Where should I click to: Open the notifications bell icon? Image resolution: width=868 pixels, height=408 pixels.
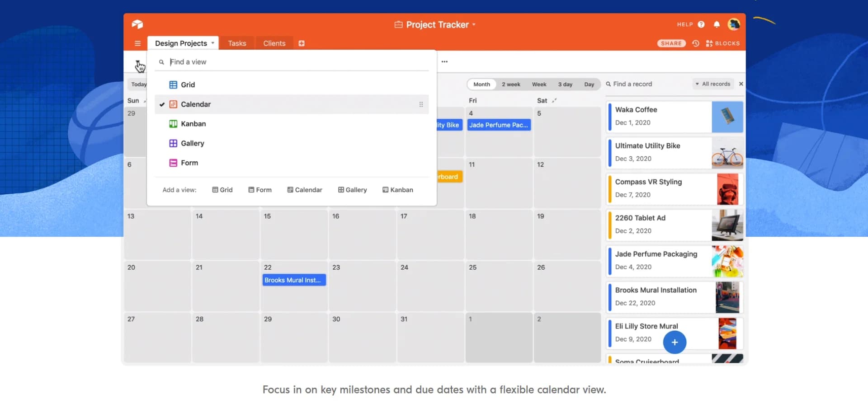pyautogui.click(x=717, y=24)
